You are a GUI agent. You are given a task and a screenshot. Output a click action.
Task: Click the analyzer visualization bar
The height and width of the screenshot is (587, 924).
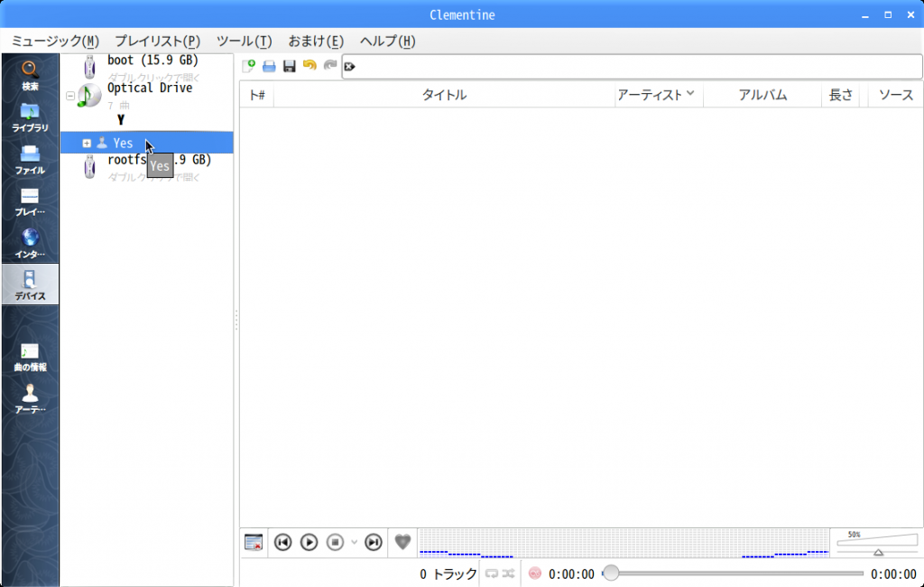(x=624, y=543)
